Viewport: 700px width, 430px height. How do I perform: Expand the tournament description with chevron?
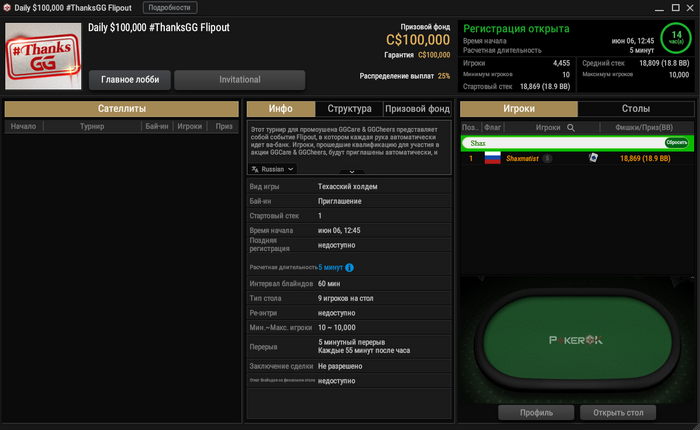click(x=352, y=171)
